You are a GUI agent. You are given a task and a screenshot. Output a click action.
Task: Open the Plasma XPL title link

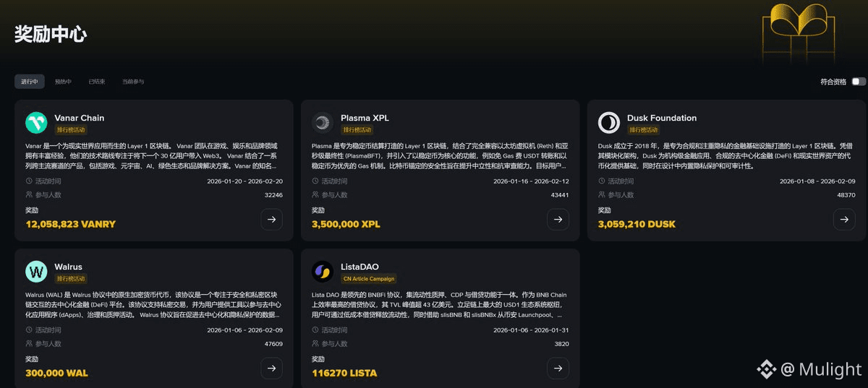[365, 118]
